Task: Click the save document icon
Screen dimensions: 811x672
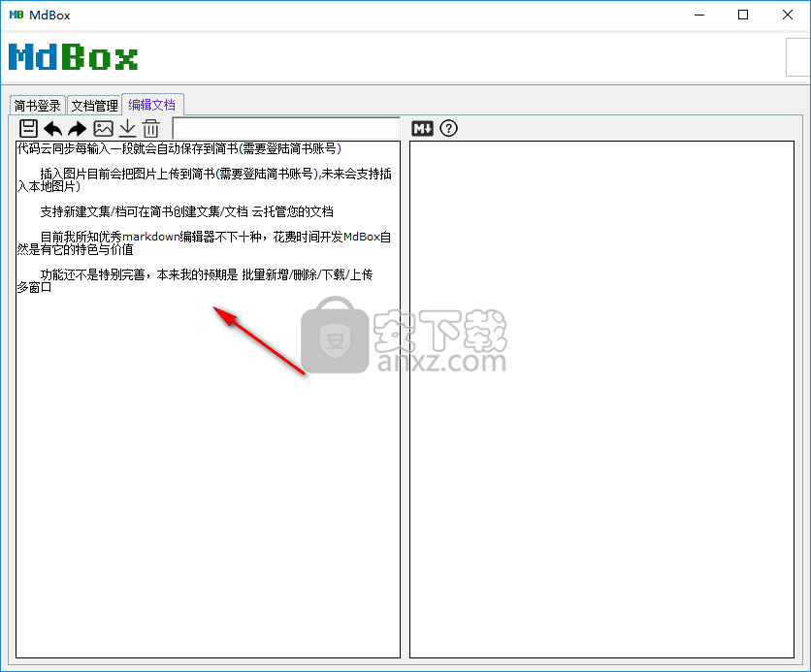Action: 28,128
